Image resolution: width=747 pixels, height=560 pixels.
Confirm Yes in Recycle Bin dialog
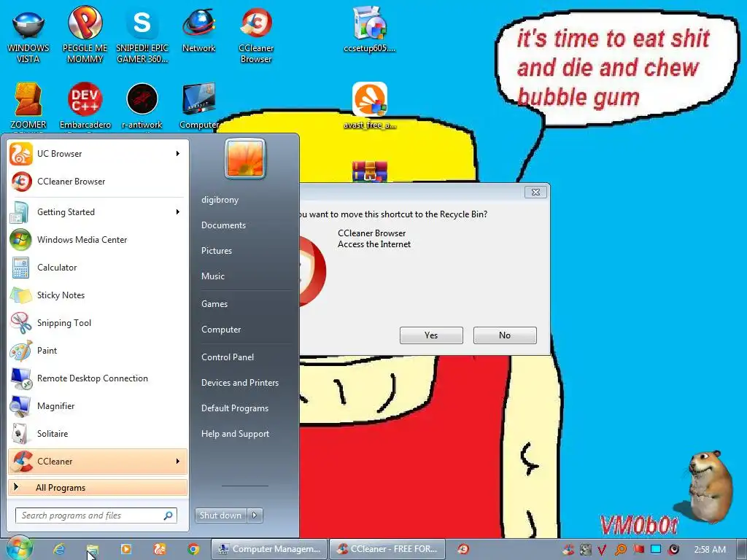(x=431, y=335)
